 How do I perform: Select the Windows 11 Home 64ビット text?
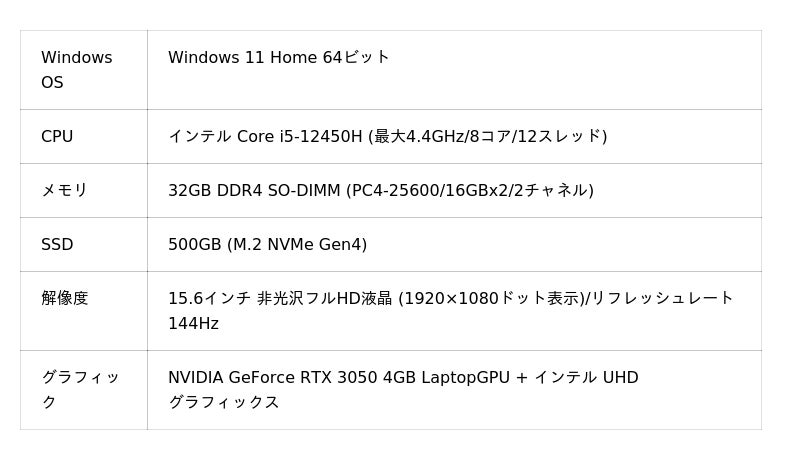coord(279,58)
